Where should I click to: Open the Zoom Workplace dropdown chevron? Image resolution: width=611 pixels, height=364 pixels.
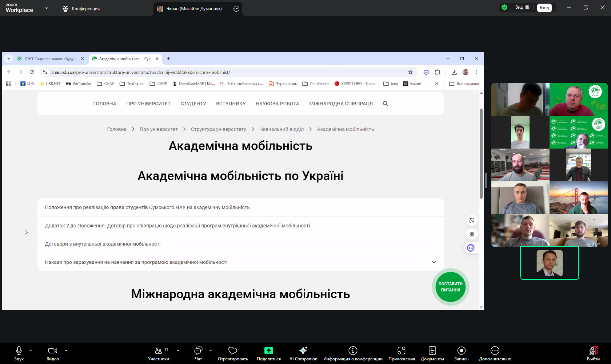click(x=47, y=8)
